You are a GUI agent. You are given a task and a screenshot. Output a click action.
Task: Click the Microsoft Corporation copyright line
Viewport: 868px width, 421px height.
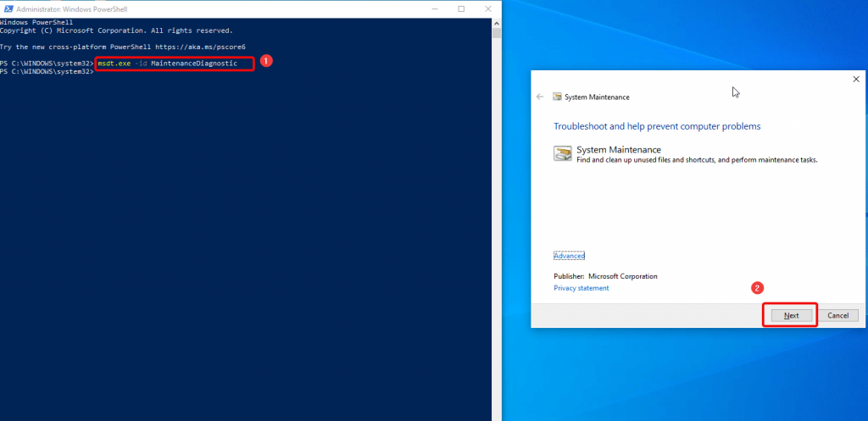[116, 30]
